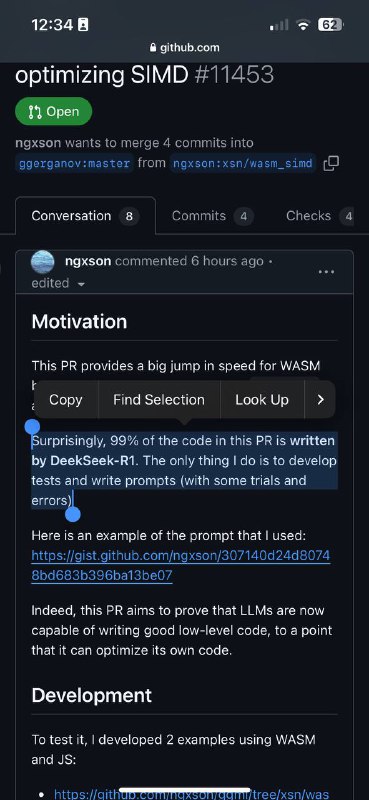Select the Conversation tab

[x=85, y=216]
